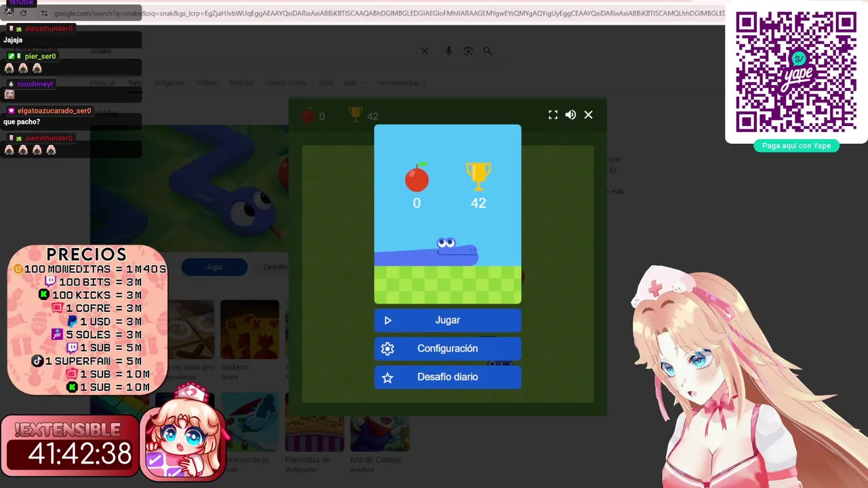This screenshot has height=488, width=868.
Task: Click the play triangle icon on Jugar
Action: (x=388, y=321)
